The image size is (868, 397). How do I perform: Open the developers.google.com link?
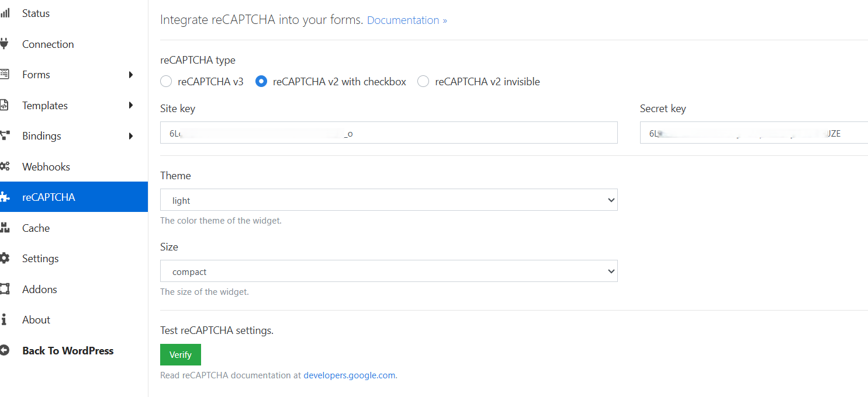tap(350, 375)
